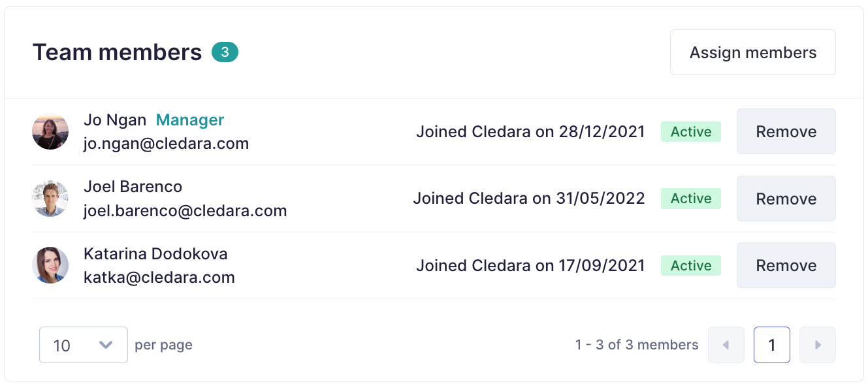The width and height of the screenshot is (868, 388).
Task: Click the Assign members button
Action: tap(752, 52)
